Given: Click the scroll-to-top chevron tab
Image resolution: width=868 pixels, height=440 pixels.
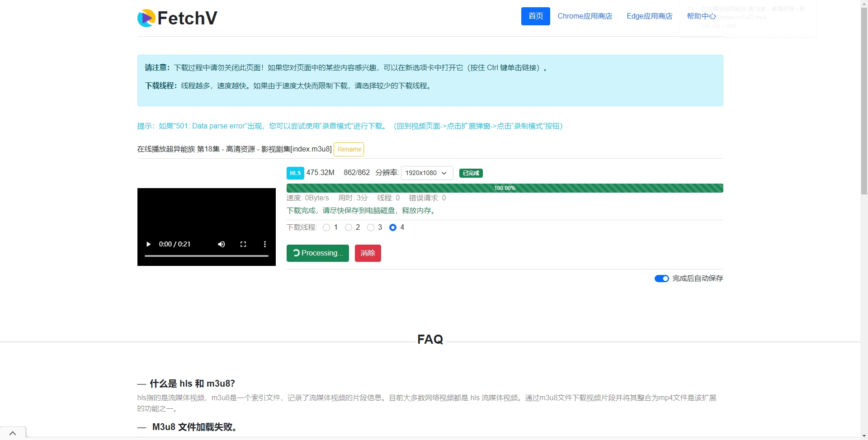Looking at the screenshot, I should [x=13, y=433].
